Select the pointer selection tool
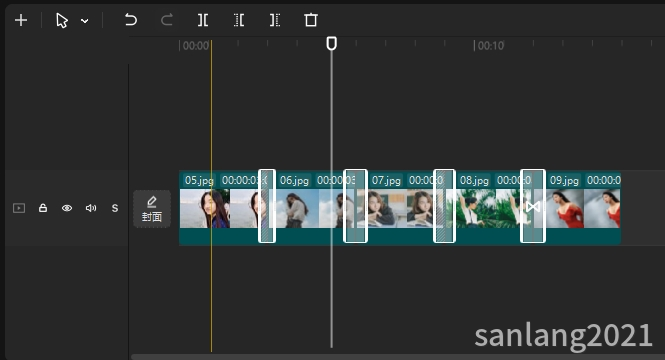The width and height of the screenshot is (665, 360). point(62,20)
